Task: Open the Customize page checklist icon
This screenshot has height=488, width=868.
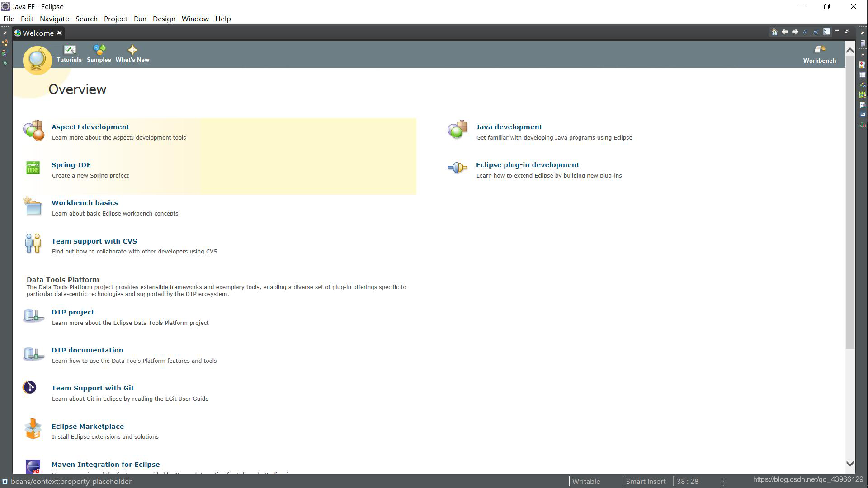Action: tap(826, 32)
